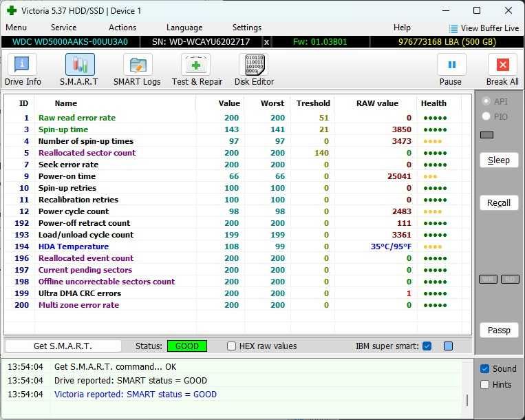525x420 pixels.
Task: Click the Fw: 01.03B01 firmware field
Action: (320, 42)
